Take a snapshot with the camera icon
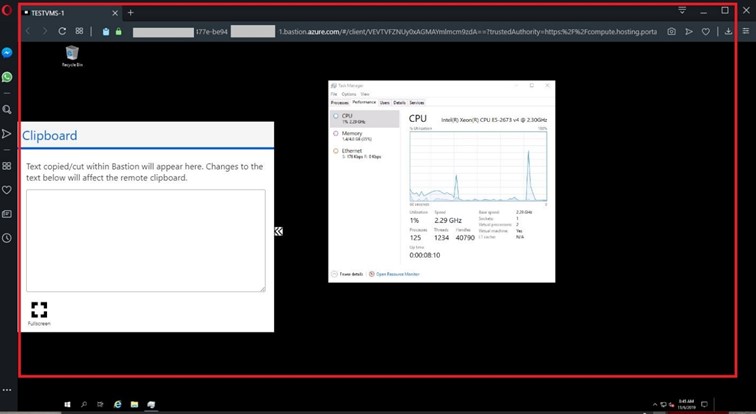 click(672, 32)
